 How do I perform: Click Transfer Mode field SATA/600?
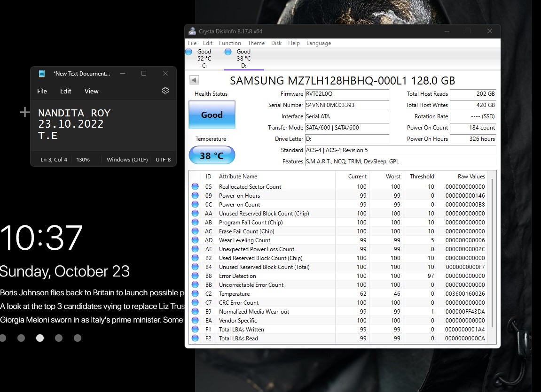347,127
